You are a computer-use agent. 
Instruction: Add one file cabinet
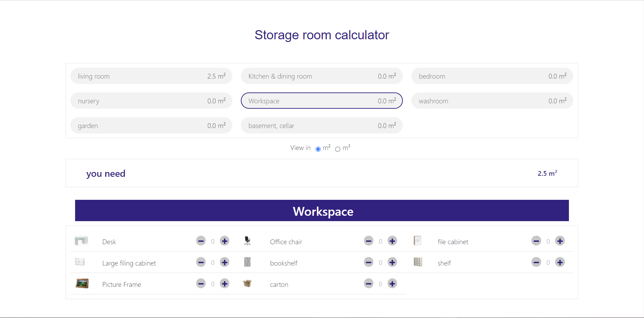coord(560,241)
